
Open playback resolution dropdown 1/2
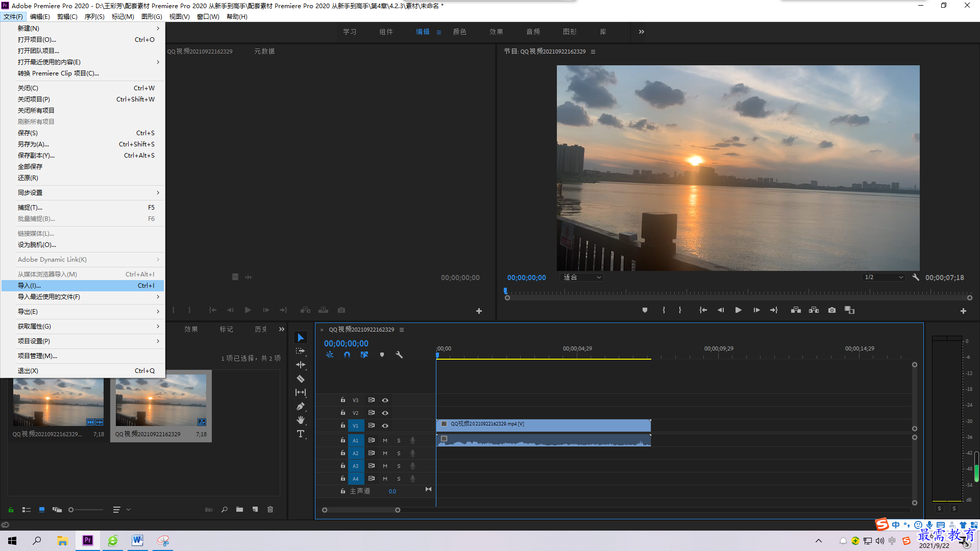click(884, 278)
